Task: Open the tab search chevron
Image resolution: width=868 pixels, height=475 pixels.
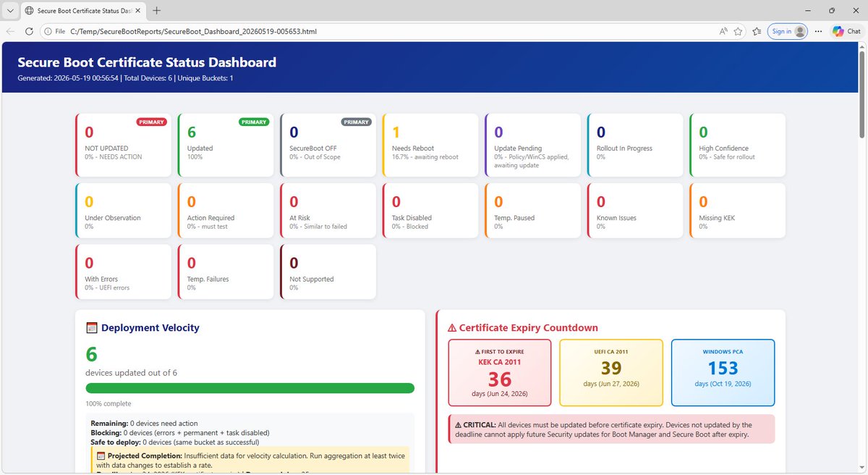Action: (9, 11)
